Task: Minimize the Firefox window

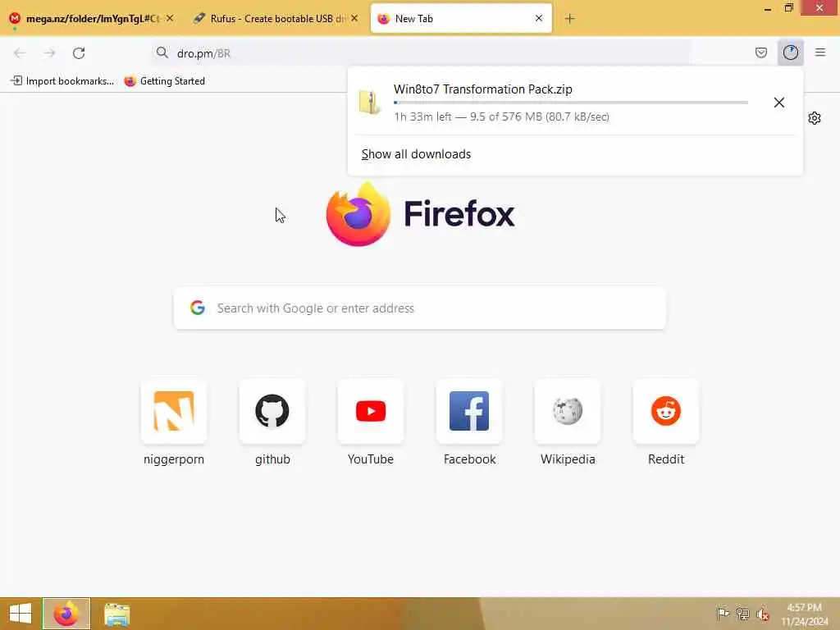Action: [768, 8]
